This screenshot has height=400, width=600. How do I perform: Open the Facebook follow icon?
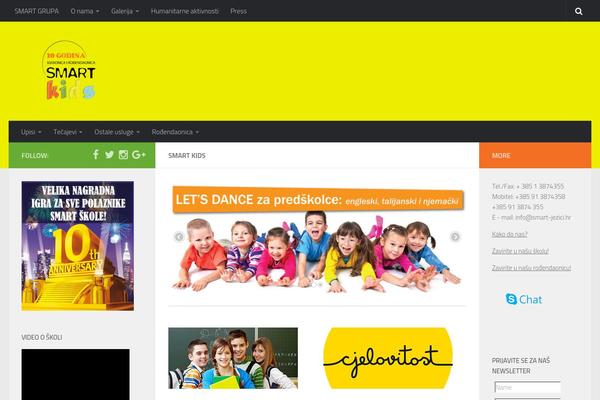click(x=96, y=154)
